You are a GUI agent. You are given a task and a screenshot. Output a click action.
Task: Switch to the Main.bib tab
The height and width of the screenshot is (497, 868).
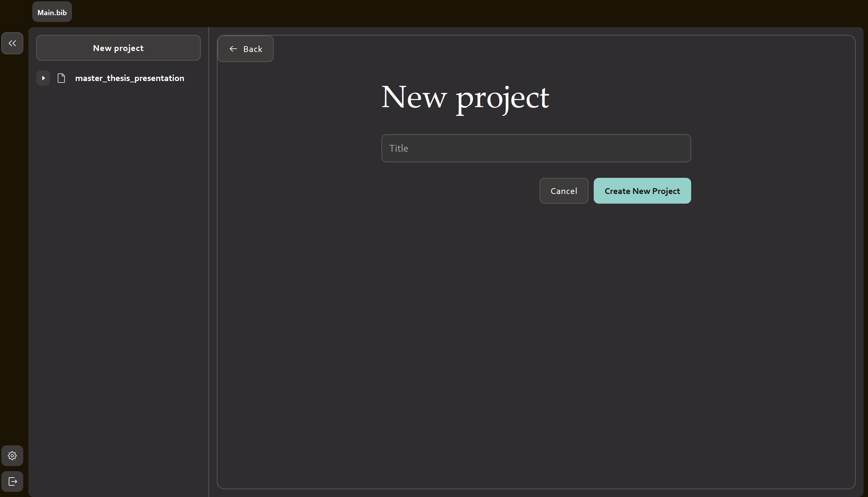[x=52, y=12]
